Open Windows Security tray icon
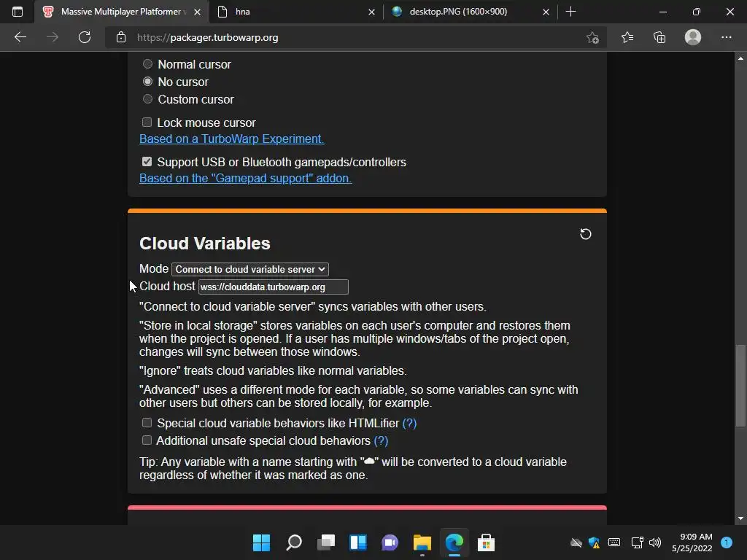 coord(594,542)
